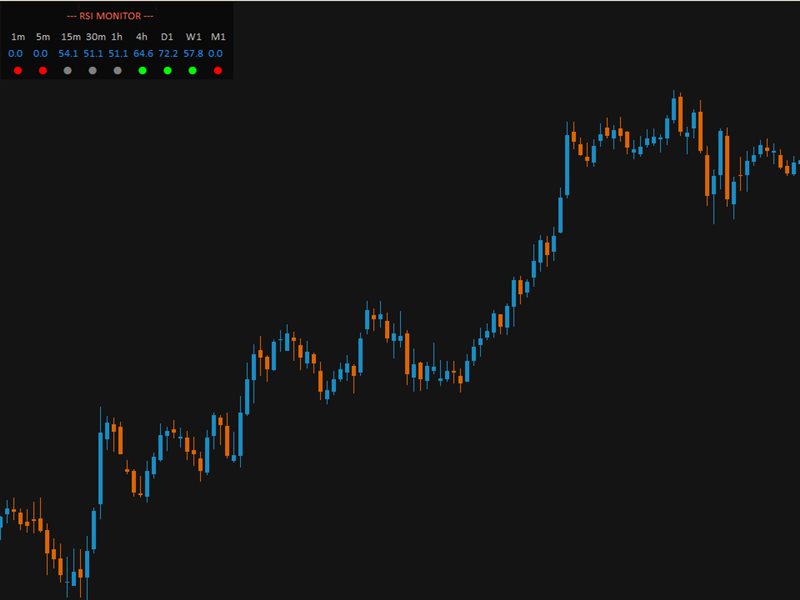Click the 0.0 value under M1

point(215,54)
